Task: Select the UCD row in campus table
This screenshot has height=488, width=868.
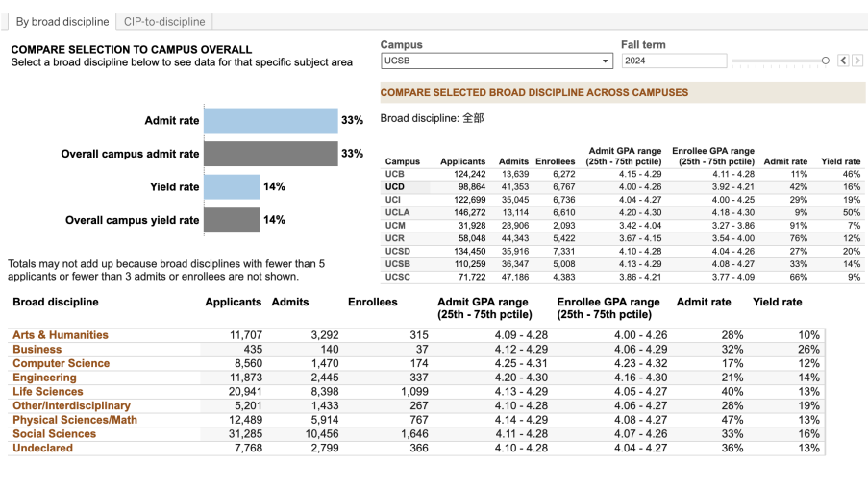Action: pyautogui.click(x=395, y=186)
